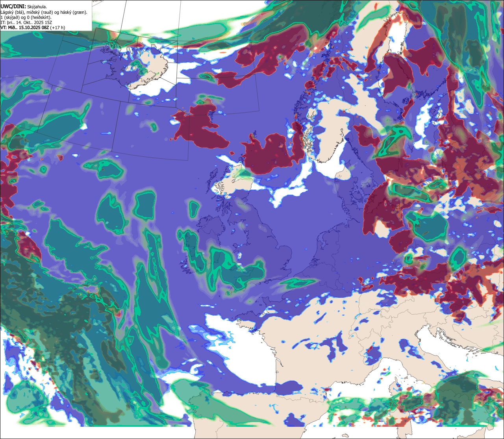Click the valid time "VT: Mið.. 15.10.2025 08Z"
504x439 pixels.
pyautogui.click(x=25, y=28)
